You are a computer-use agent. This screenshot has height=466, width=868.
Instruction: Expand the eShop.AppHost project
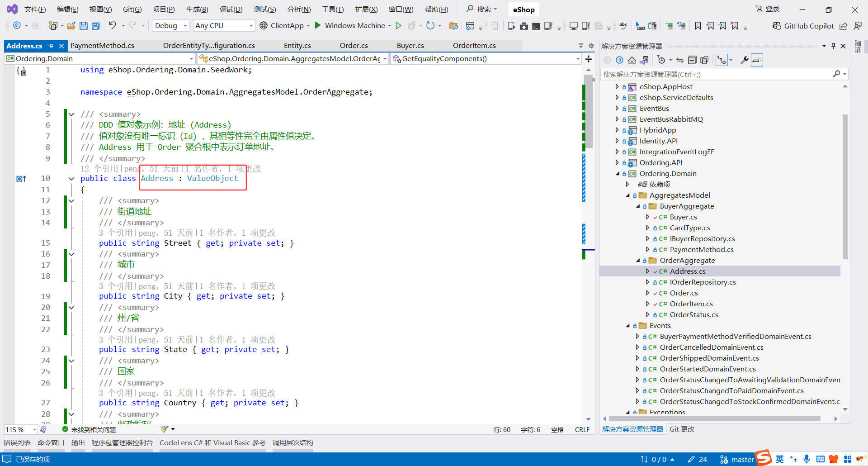coord(617,87)
